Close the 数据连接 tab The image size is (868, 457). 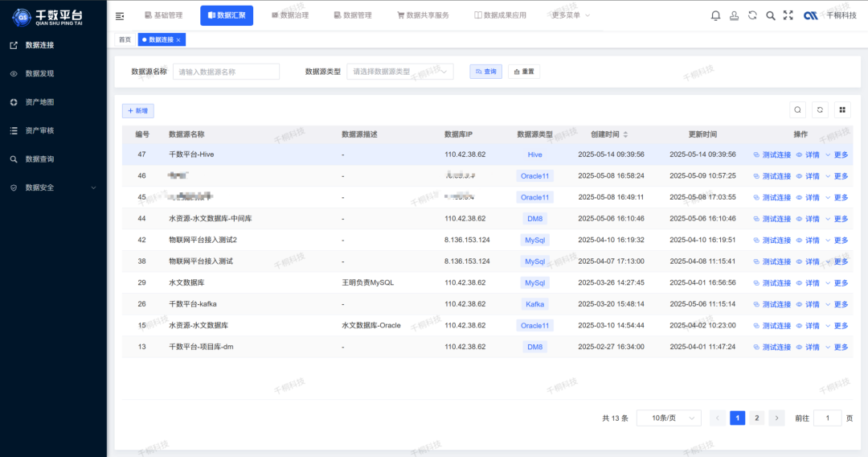pos(178,40)
